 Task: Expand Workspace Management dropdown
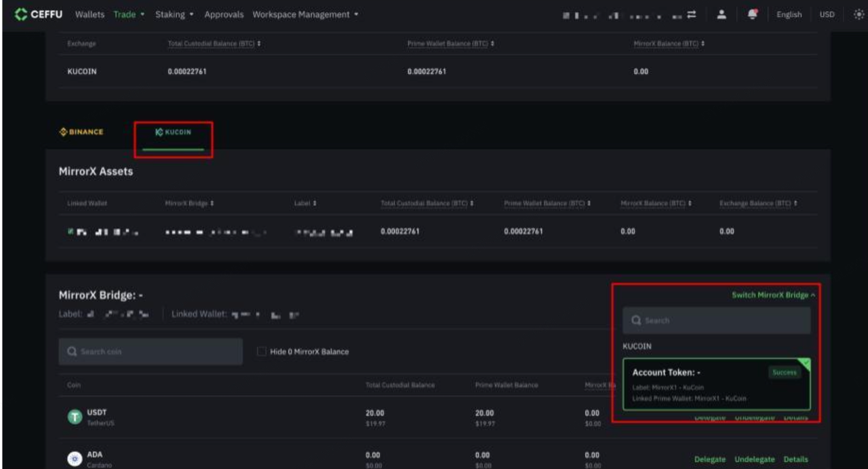305,14
